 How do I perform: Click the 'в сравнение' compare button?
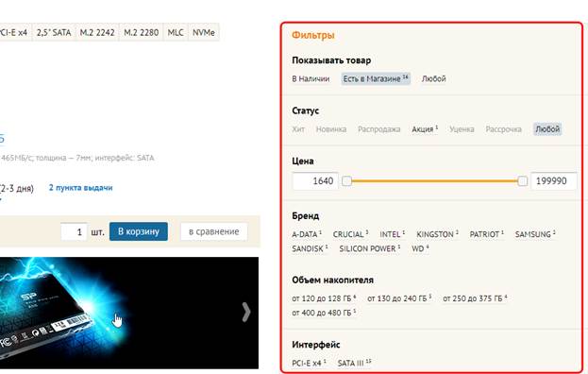tap(213, 231)
